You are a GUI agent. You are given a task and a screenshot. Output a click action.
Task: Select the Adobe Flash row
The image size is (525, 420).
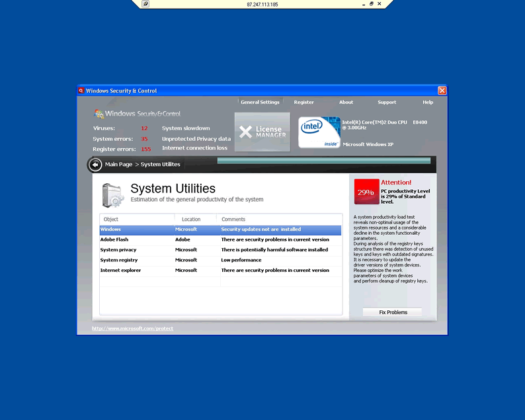point(220,239)
